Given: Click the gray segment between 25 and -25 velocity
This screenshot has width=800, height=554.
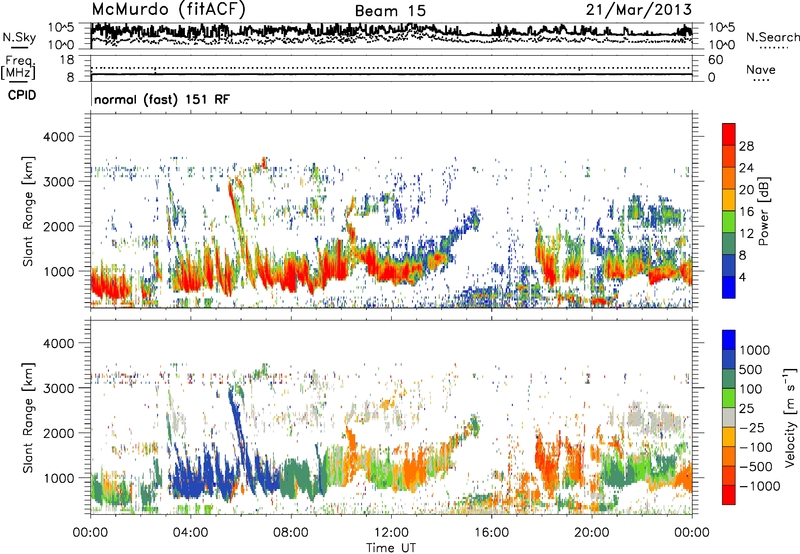Looking at the screenshot, I should (729, 417).
